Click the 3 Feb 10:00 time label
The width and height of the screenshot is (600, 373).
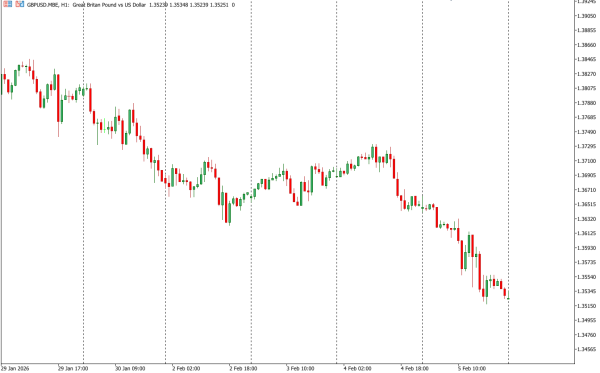[300, 369]
